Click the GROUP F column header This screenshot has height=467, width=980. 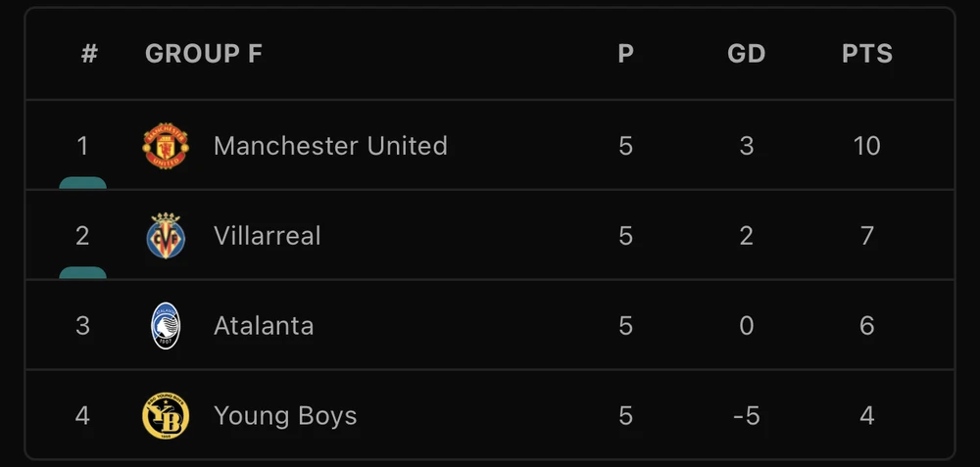click(x=204, y=54)
